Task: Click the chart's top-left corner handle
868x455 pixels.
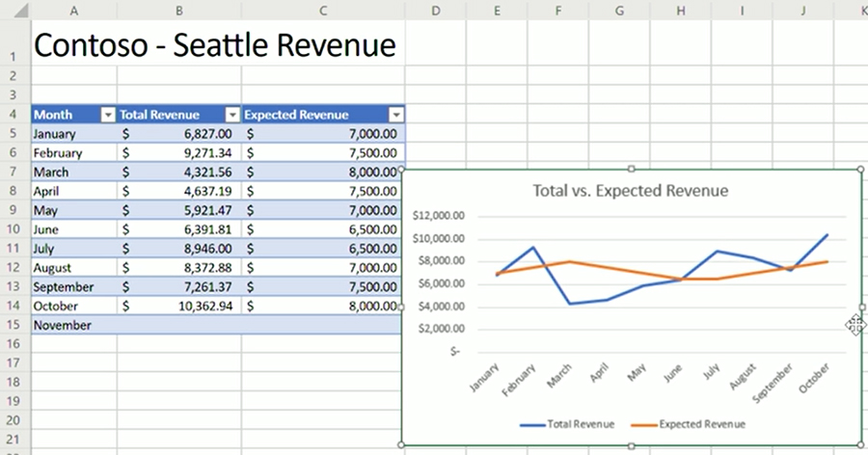Action: pyautogui.click(x=401, y=170)
